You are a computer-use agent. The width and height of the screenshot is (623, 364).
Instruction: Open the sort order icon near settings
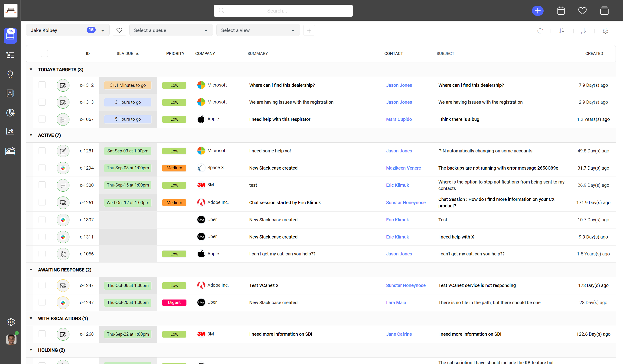coord(562,31)
